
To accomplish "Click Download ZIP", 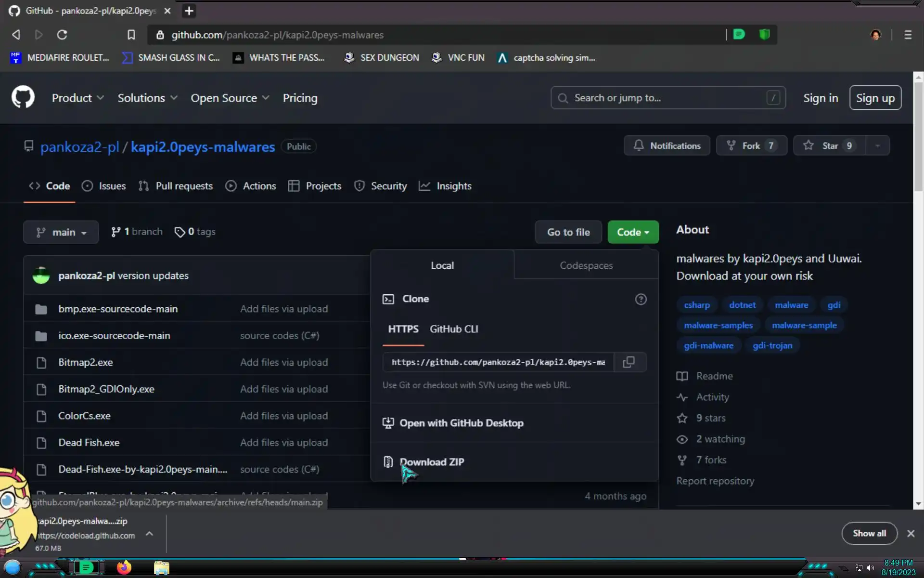I will click(432, 462).
